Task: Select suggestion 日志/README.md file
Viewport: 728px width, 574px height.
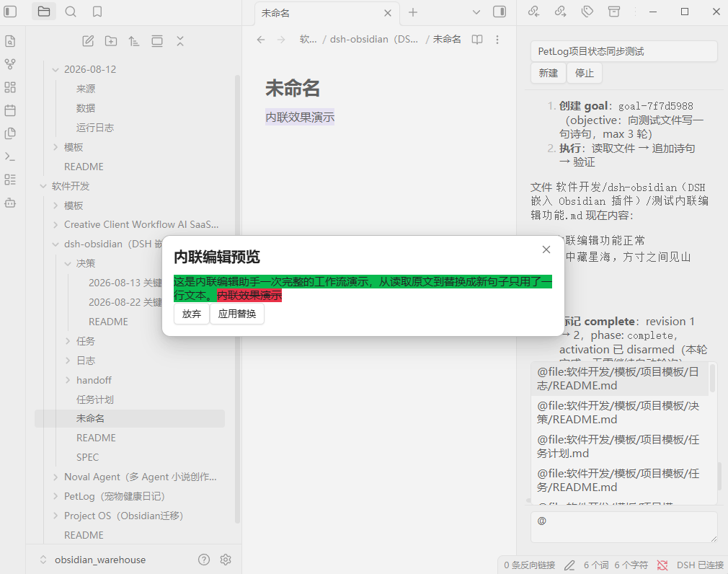Action: 621,379
